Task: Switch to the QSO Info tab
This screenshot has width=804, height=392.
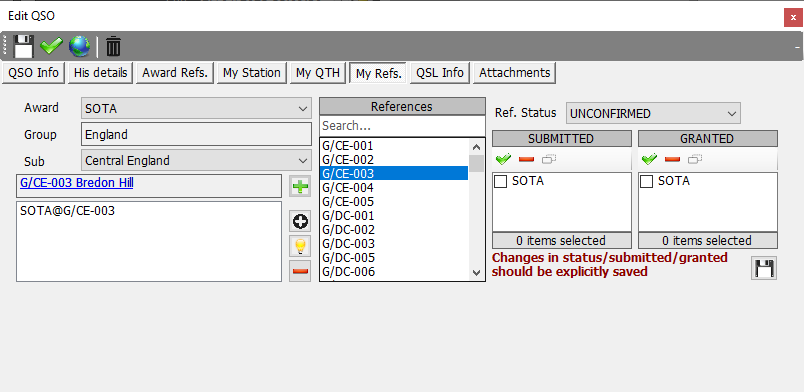Action: [x=34, y=73]
